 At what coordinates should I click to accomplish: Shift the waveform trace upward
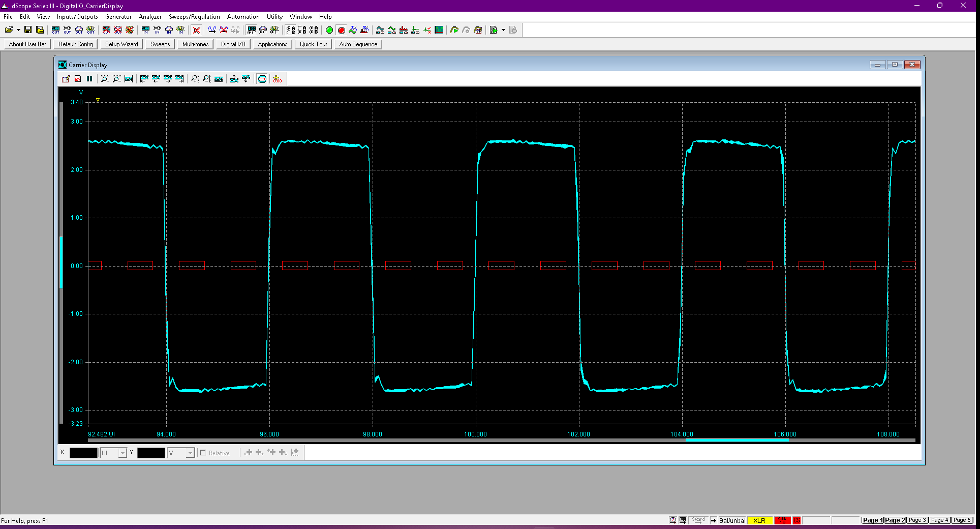pos(234,79)
